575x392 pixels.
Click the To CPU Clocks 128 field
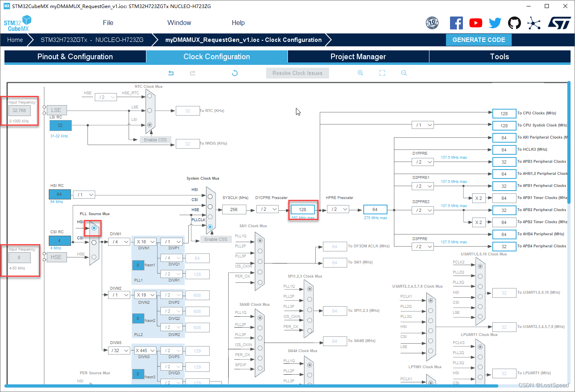(504, 114)
